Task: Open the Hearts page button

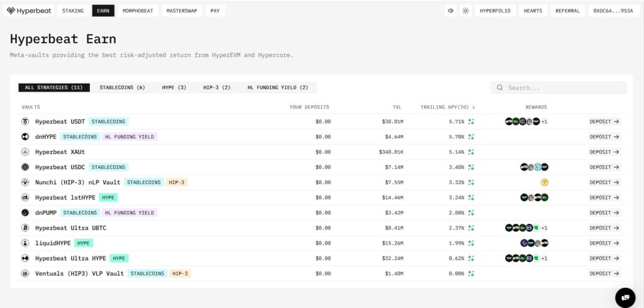Action: (x=533, y=11)
